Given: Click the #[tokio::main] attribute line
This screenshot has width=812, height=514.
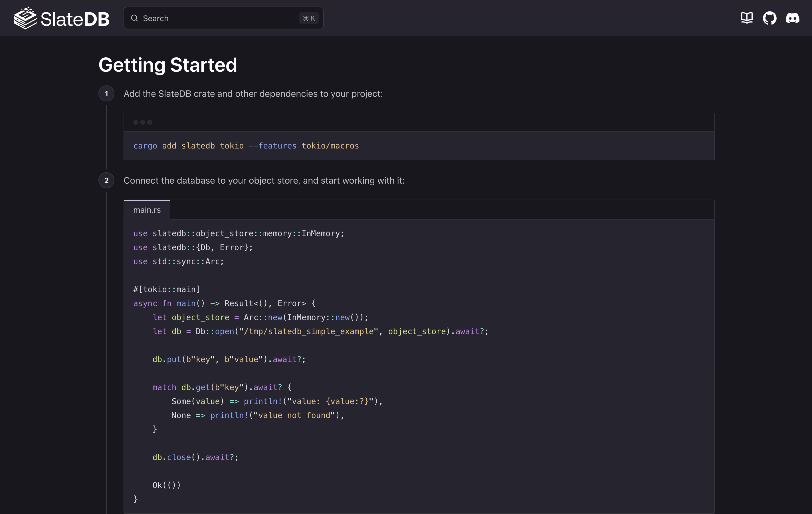Looking at the screenshot, I should (167, 290).
